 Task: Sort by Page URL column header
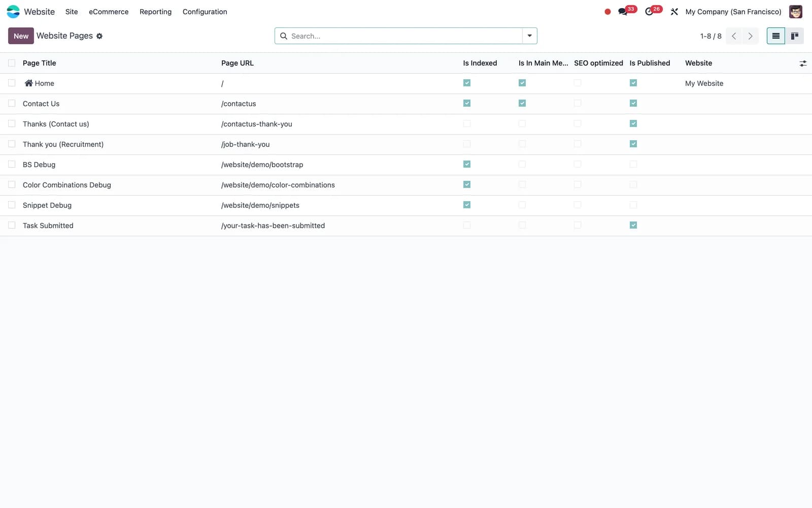tap(238, 63)
